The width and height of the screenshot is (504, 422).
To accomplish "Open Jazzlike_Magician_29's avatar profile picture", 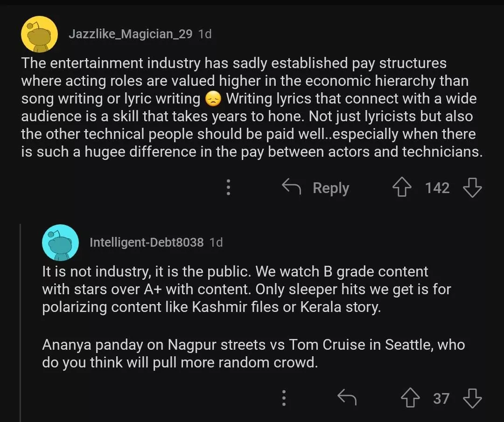I will 40,34.
